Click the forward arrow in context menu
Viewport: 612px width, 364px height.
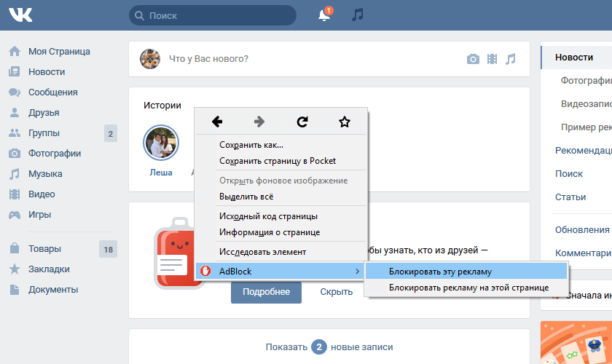click(259, 122)
